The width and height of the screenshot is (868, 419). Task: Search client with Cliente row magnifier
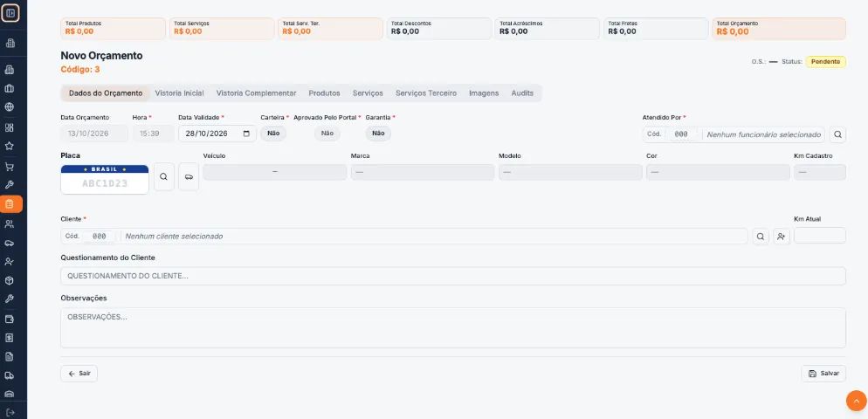click(761, 237)
